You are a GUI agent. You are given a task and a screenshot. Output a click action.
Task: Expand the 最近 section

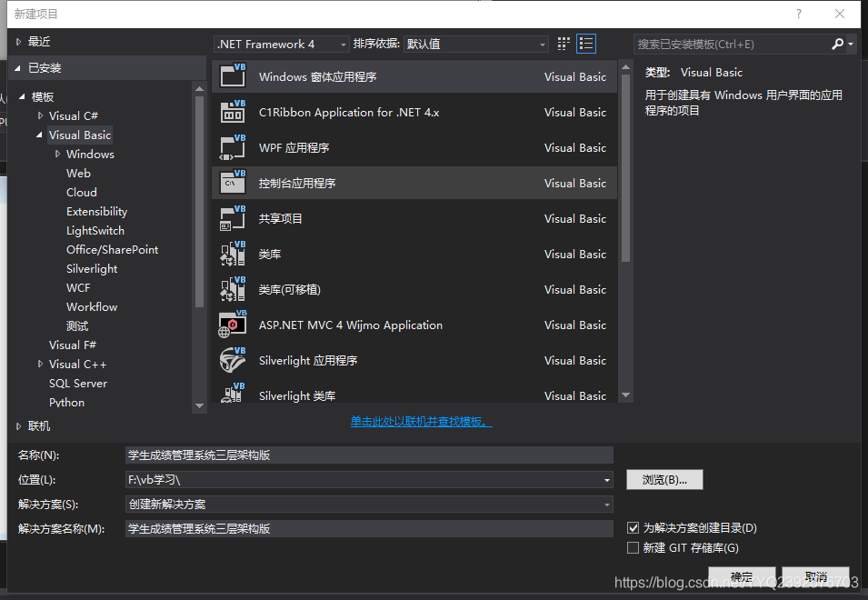pyautogui.click(x=18, y=42)
